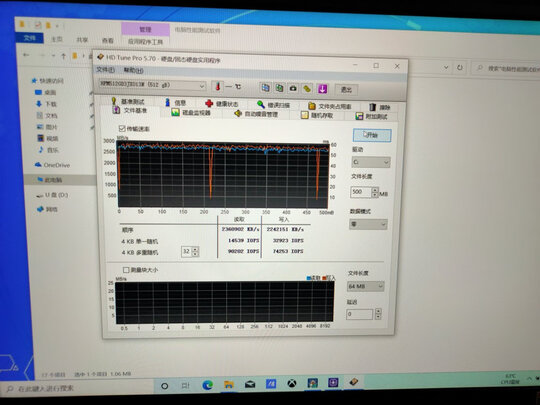The height and width of the screenshot is (405, 540).
Task: Open the 自动噪音管理 AAM tab
Action: pyautogui.click(x=256, y=114)
